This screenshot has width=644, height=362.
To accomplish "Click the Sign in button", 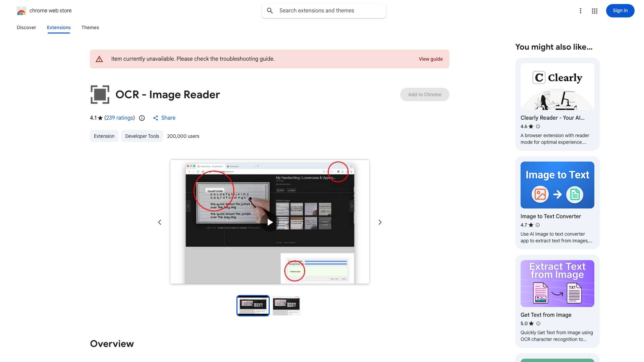I will [620, 11].
